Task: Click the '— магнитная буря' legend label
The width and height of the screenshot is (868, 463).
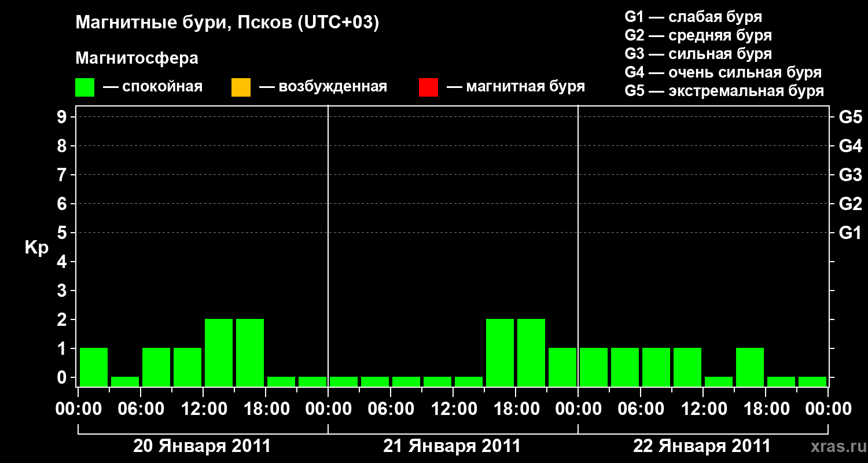Action: point(516,87)
